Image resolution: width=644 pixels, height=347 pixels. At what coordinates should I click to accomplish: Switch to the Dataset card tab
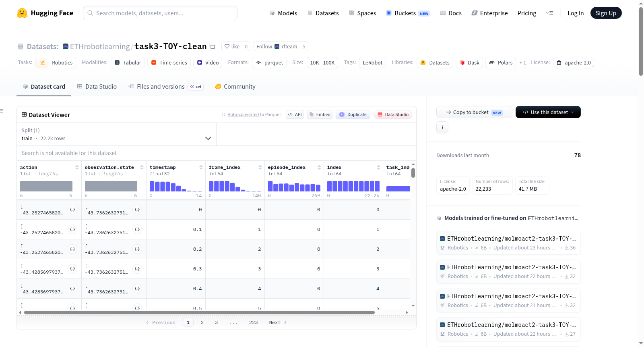point(43,87)
